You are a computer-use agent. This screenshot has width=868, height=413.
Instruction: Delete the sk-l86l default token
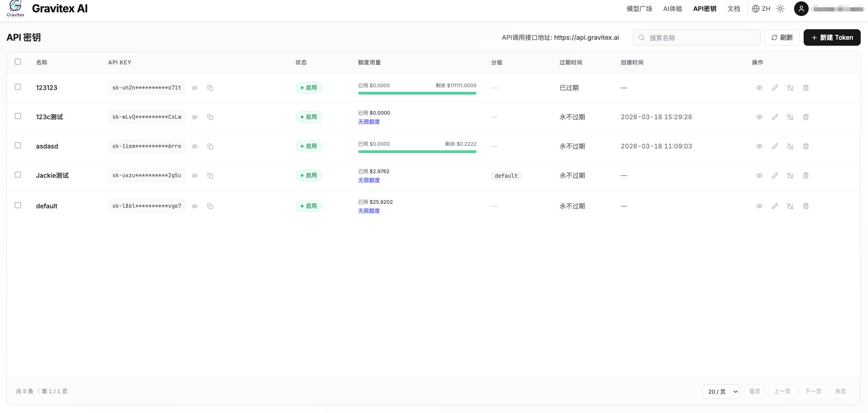tap(806, 206)
